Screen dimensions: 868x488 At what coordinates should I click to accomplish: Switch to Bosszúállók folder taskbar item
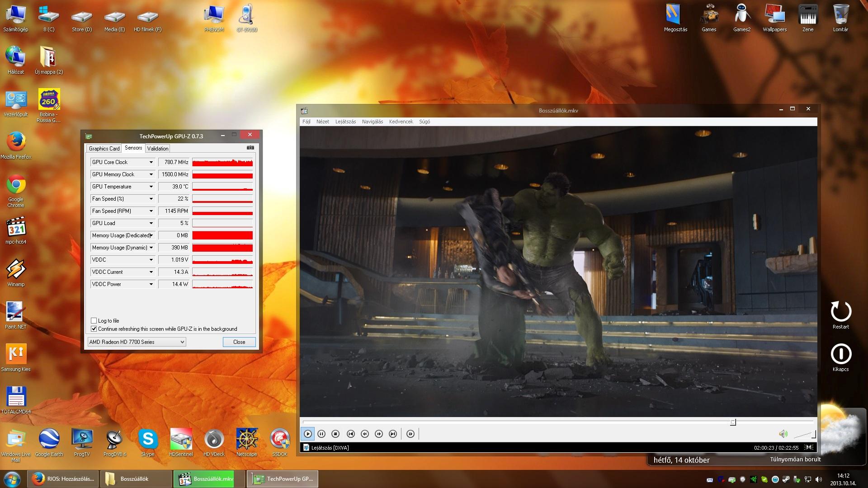pos(136,479)
